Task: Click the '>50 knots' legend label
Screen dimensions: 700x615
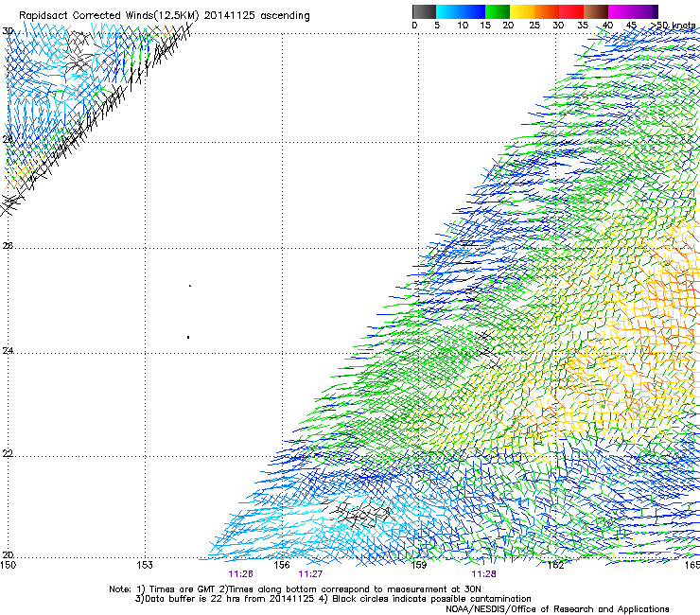Action: point(673,26)
